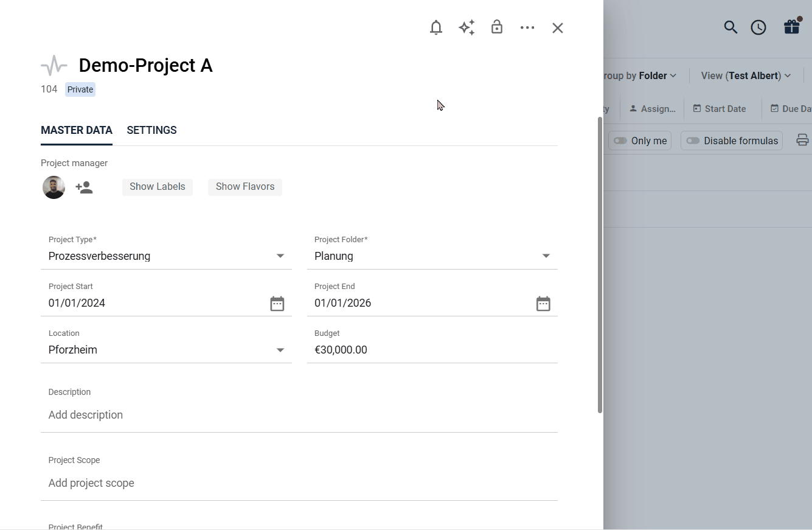Click the notification bell icon
The image size is (812, 530).
click(435, 28)
